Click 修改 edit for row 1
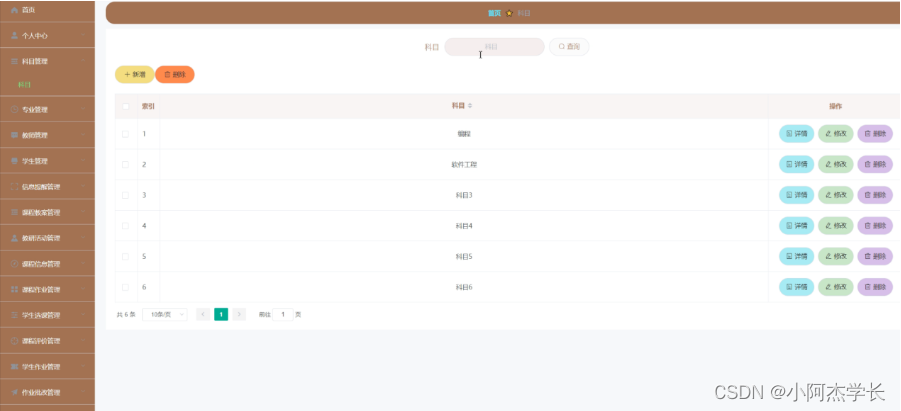The image size is (901, 411). pos(835,133)
